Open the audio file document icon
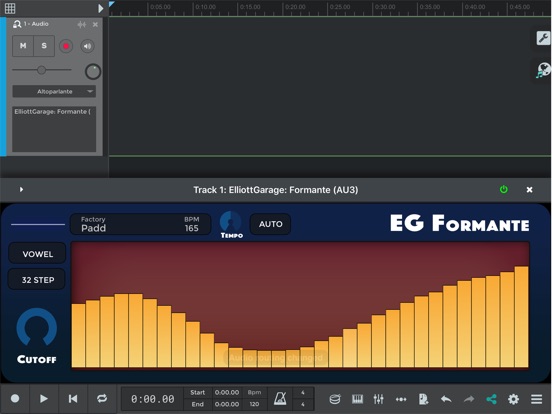Image resolution: width=552 pixels, height=414 pixels. click(x=424, y=399)
